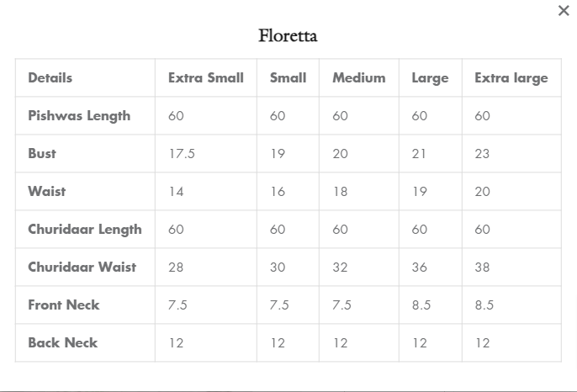Image resolution: width=577 pixels, height=392 pixels.
Task: Click the Back Neck row label
Action: 62,342
